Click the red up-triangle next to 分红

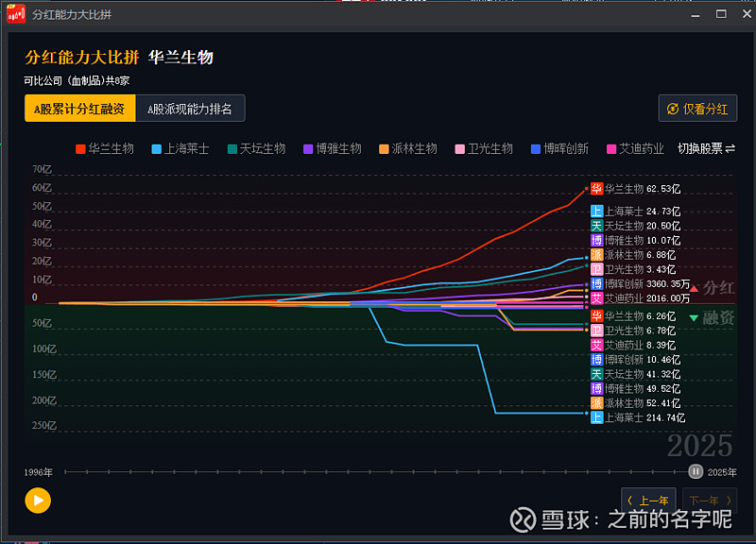click(x=694, y=289)
